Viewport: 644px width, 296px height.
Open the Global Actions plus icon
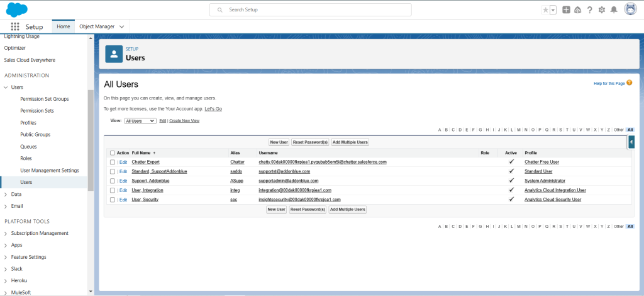tap(566, 10)
